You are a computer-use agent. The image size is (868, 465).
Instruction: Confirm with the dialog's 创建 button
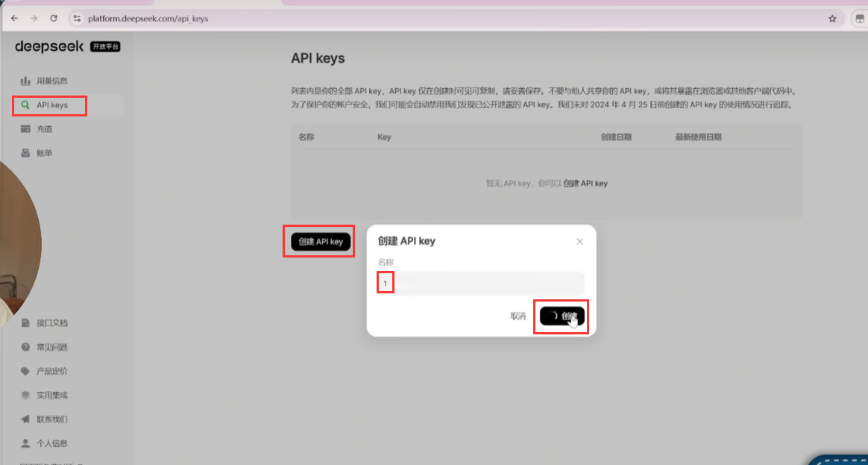click(562, 316)
